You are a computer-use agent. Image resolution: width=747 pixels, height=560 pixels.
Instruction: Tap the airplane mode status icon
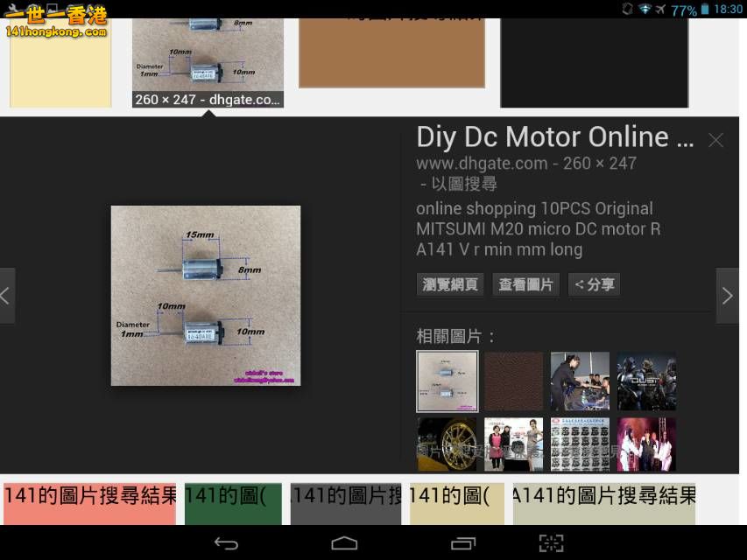[x=660, y=9]
